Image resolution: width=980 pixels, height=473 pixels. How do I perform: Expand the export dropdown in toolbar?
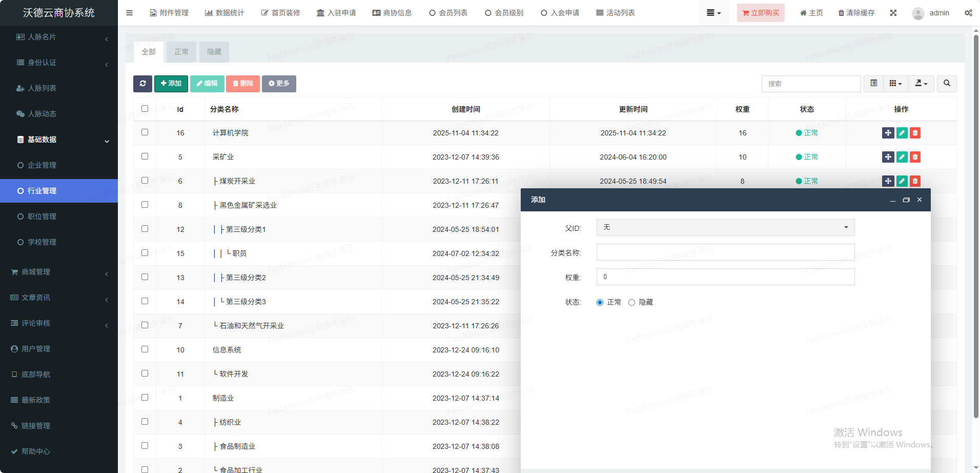[x=921, y=84]
